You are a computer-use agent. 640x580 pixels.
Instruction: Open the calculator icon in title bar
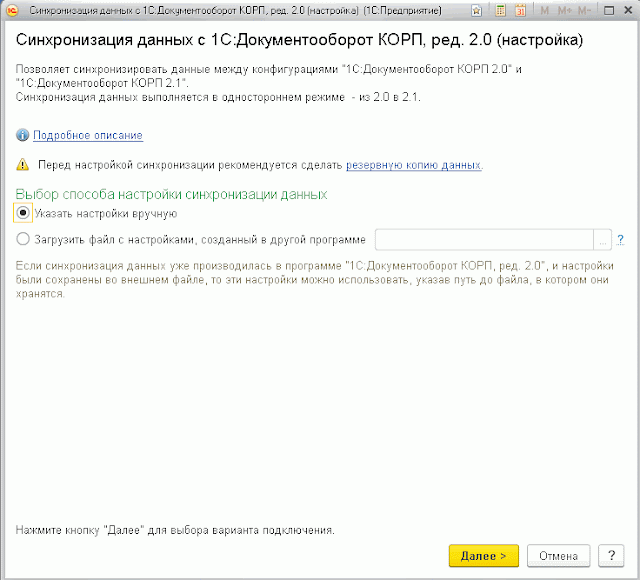(x=500, y=11)
